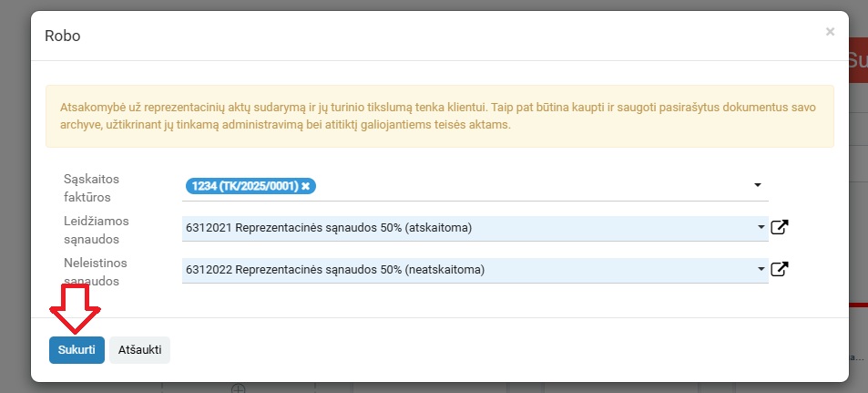Screen dimensions: 868x393
Task: Click the Sąskaitos faktūros label
Action: tap(92, 188)
